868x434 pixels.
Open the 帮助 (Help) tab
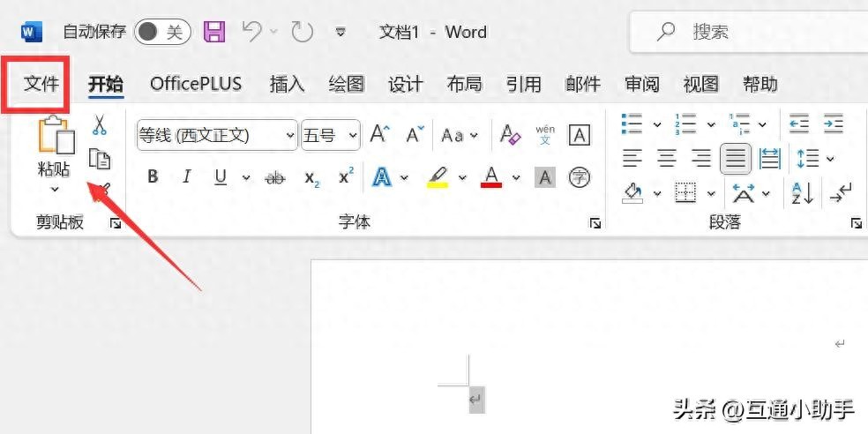pos(760,84)
